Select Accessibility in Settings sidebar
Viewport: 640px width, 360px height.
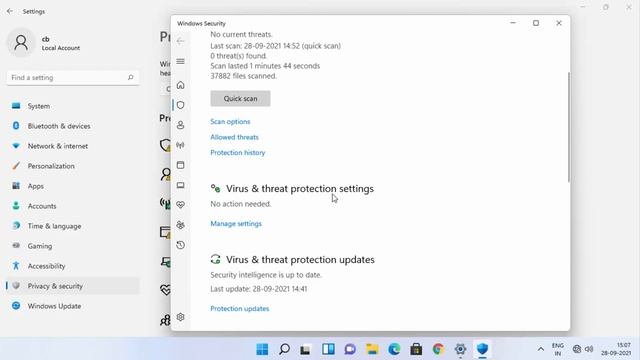[73, 266]
